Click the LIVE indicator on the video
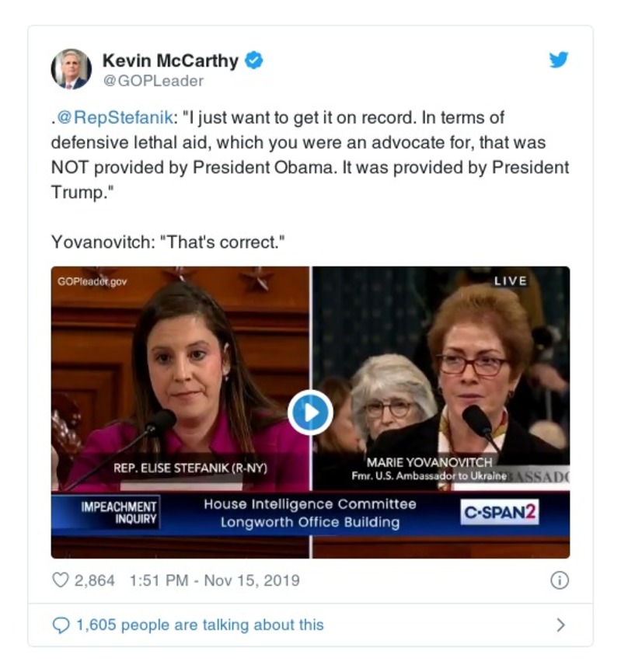This screenshot has height=672, width=621. (x=510, y=280)
